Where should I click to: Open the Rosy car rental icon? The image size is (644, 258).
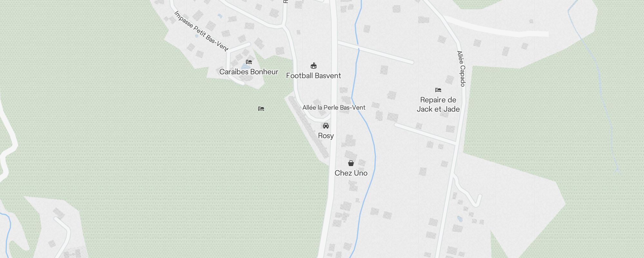coord(326,126)
